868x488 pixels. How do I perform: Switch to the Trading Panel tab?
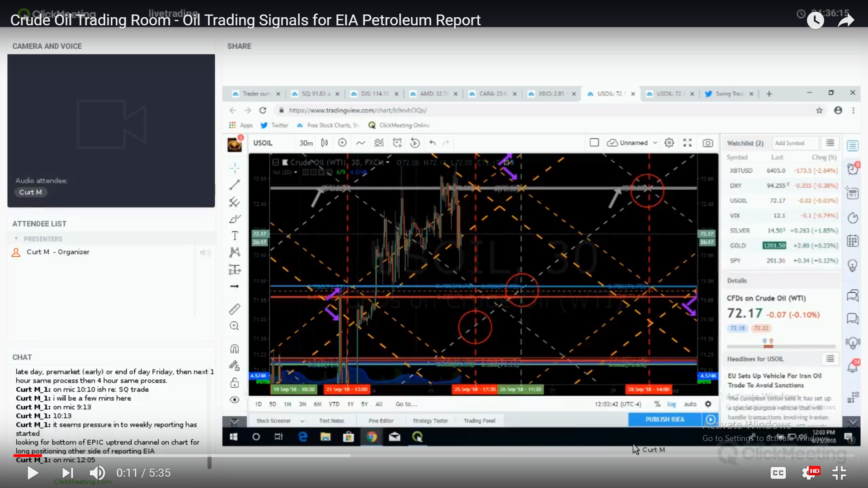click(x=480, y=421)
